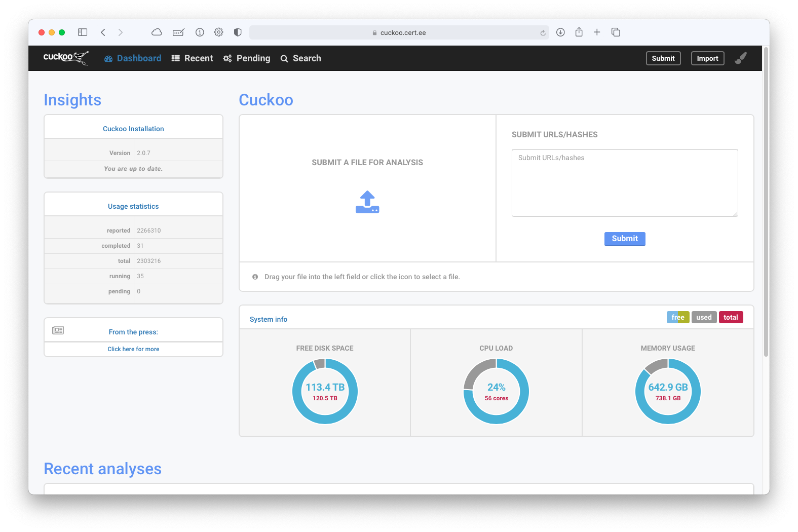Open the Pending tasks page
798x532 pixels.
247,58
